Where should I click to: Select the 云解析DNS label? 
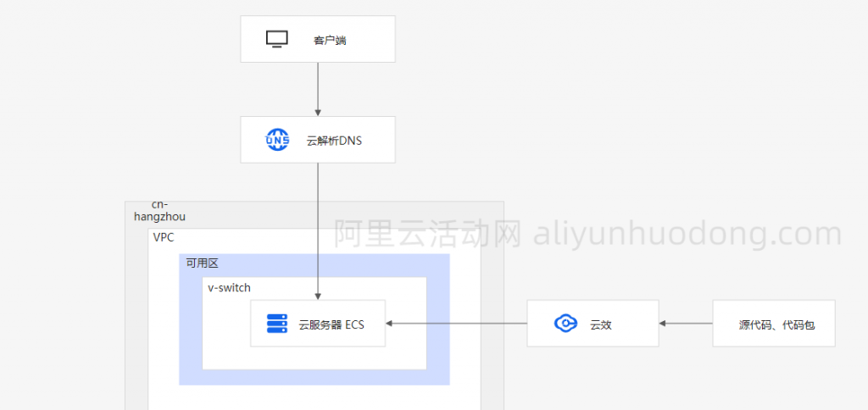334,141
